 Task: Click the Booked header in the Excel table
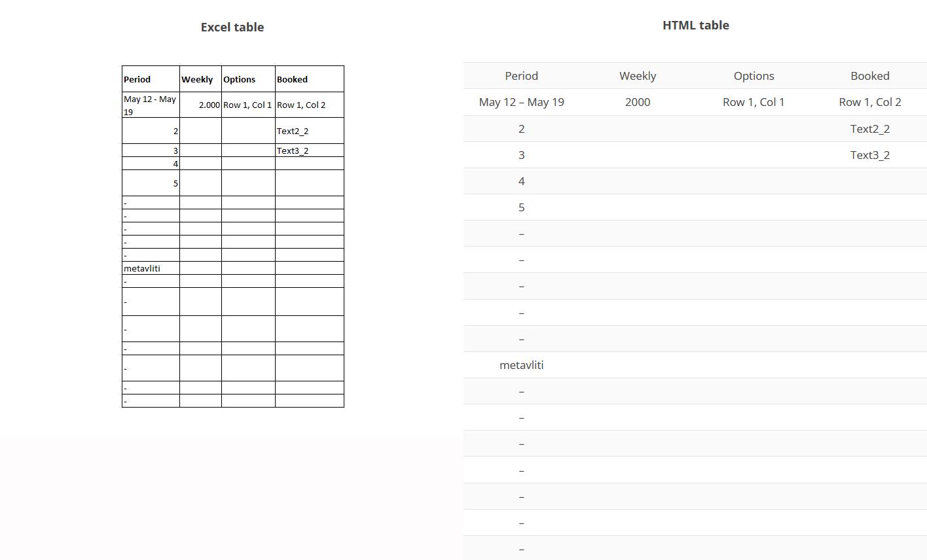309,79
